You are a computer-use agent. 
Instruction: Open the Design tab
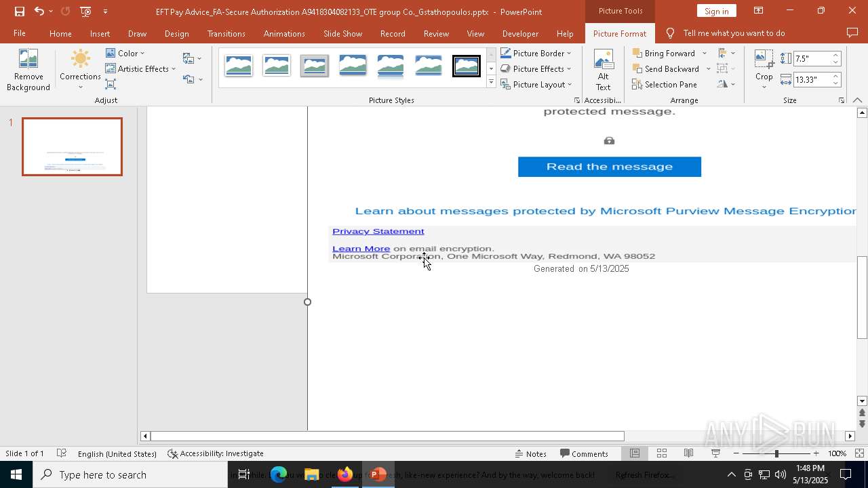pyautogui.click(x=177, y=33)
